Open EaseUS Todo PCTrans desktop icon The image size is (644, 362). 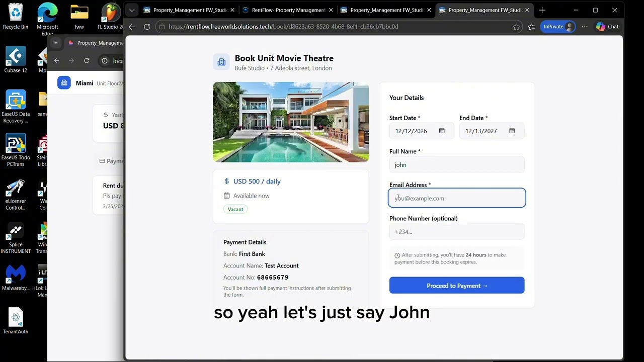(16, 150)
